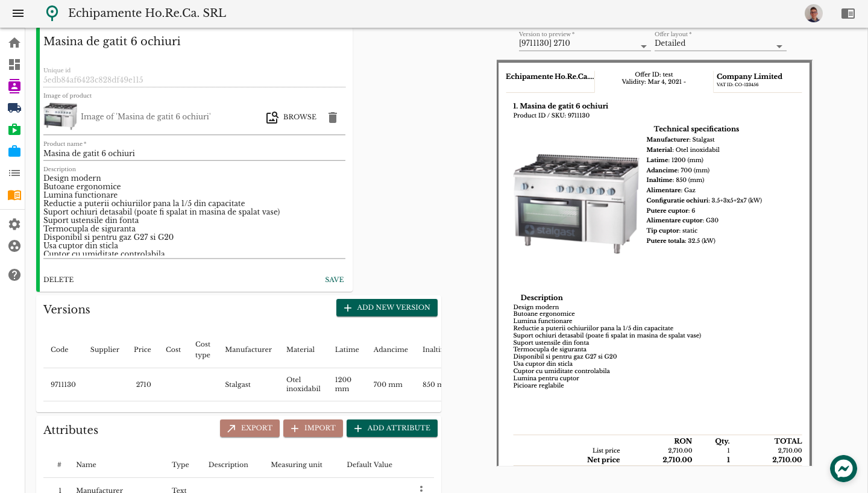Screen dimensions: 868x493
Task: Open the contacts sidebar icon
Action: pyautogui.click(x=14, y=86)
